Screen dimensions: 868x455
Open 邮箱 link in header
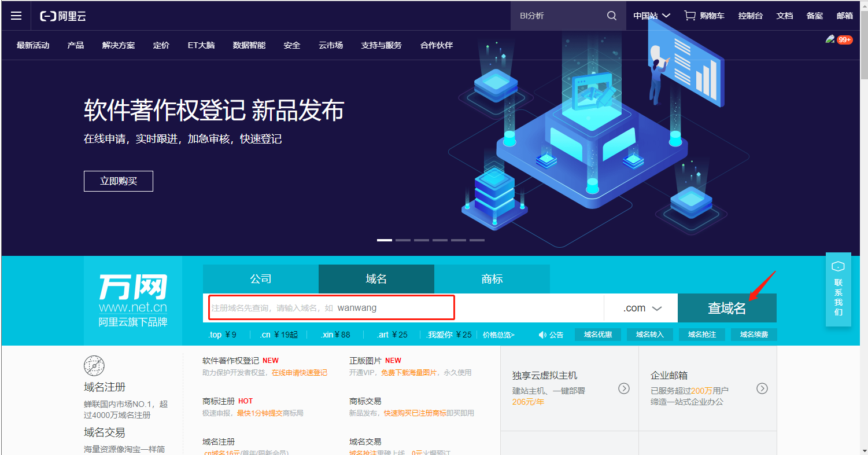coord(845,16)
